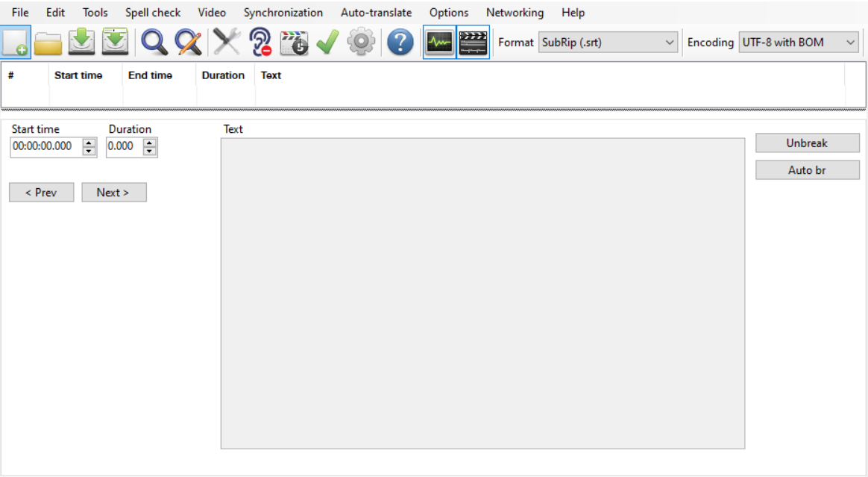Image resolution: width=868 pixels, height=477 pixels.
Task: Create a new subtitle file
Action: coord(16,42)
